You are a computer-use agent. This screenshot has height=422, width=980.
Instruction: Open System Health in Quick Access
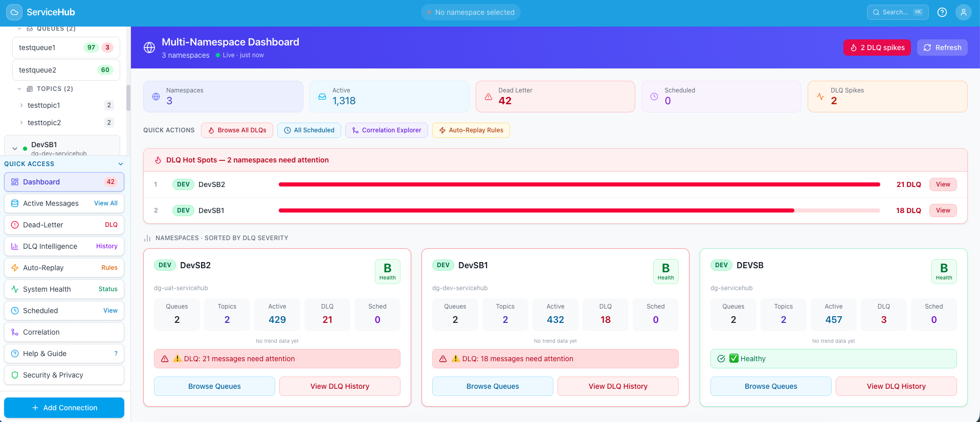click(x=64, y=289)
